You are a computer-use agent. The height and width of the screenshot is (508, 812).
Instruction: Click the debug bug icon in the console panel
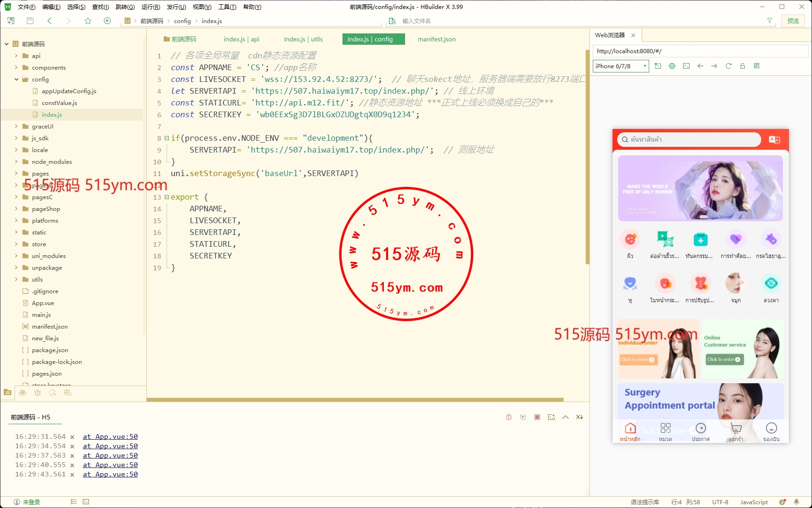coord(509,417)
